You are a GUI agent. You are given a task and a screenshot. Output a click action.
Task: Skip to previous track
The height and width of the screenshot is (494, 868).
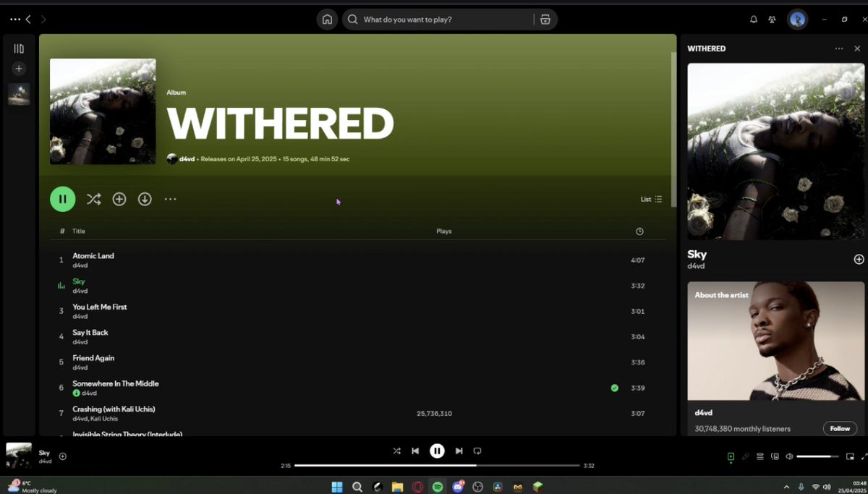[415, 451]
